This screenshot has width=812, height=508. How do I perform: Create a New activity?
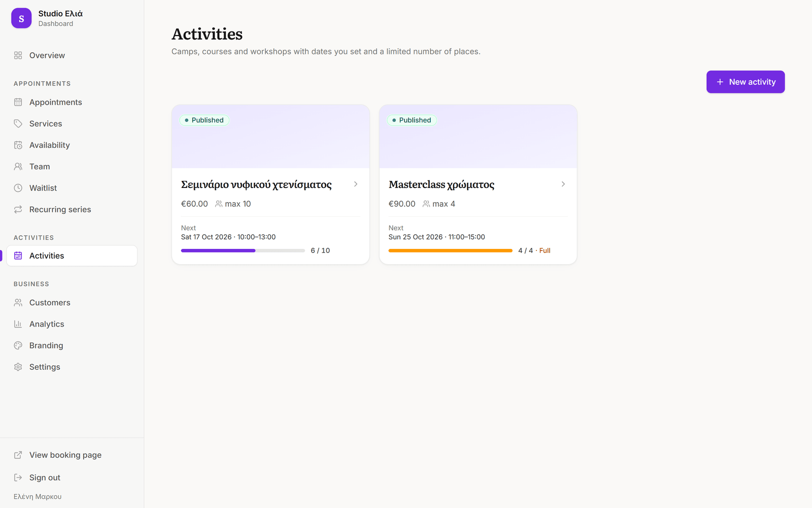pos(746,82)
